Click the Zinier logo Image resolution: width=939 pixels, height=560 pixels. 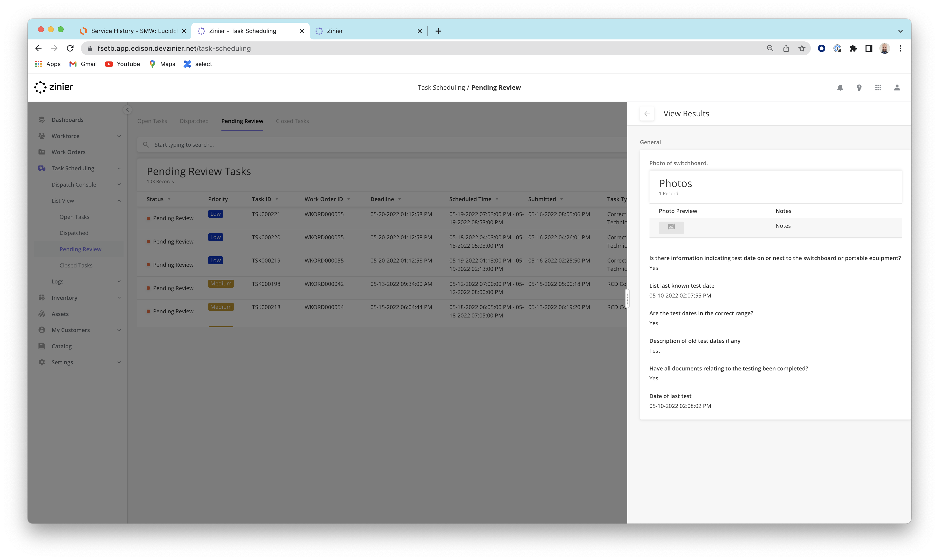tap(54, 87)
